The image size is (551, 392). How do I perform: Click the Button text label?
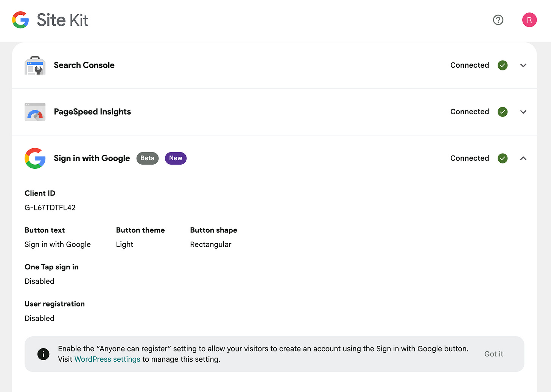(x=45, y=230)
